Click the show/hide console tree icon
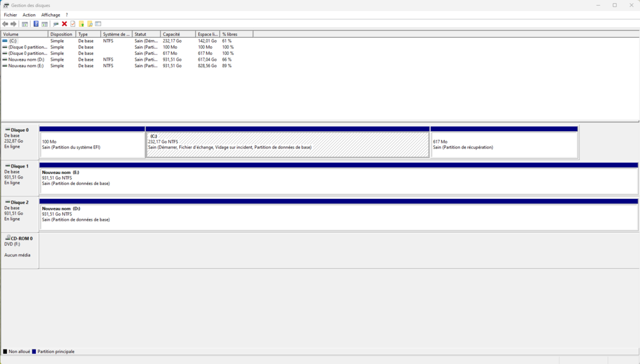This screenshot has width=640, height=364. click(x=25, y=24)
